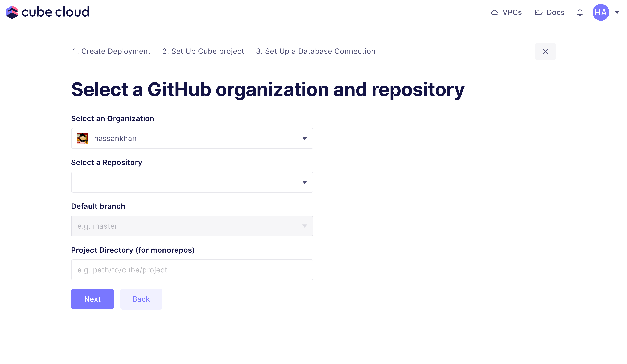627x364 pixels.
Task: Switch to the Set Up a Database Connection tab
Action: 315,51
